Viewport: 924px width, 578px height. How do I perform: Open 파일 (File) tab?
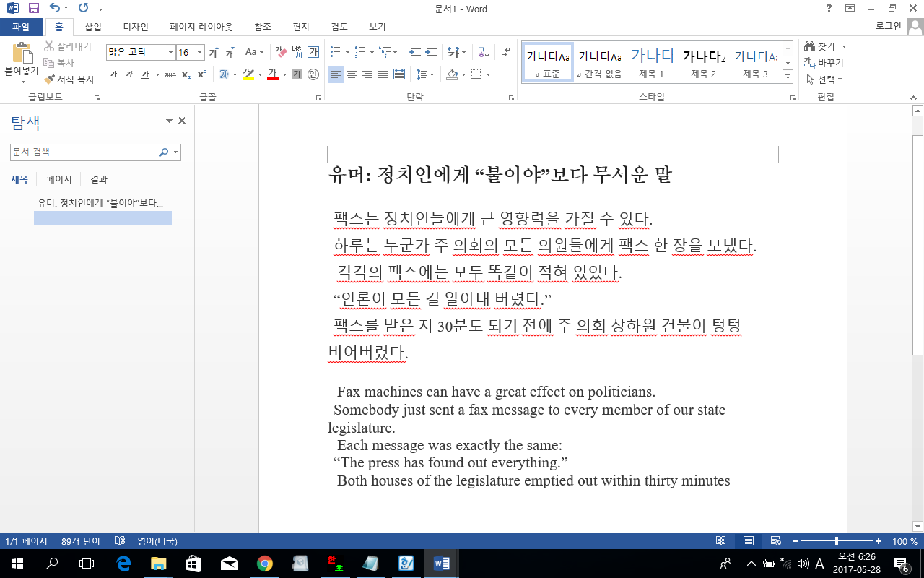[x=21, y=27]
